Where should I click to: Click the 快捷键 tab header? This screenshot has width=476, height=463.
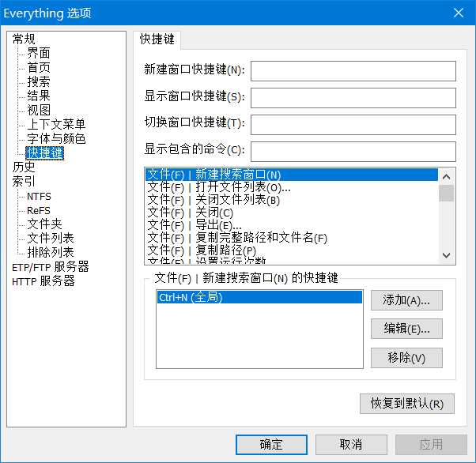[157, 40]
